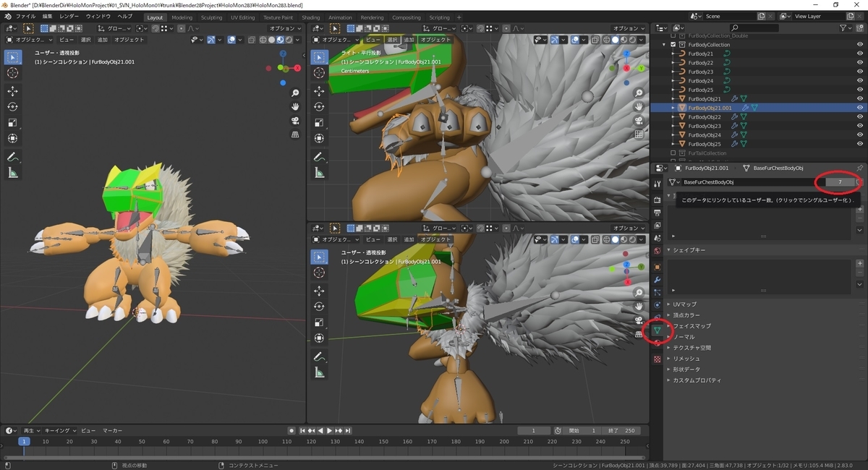Select the Transform tool in left viewport

(13, 138)
